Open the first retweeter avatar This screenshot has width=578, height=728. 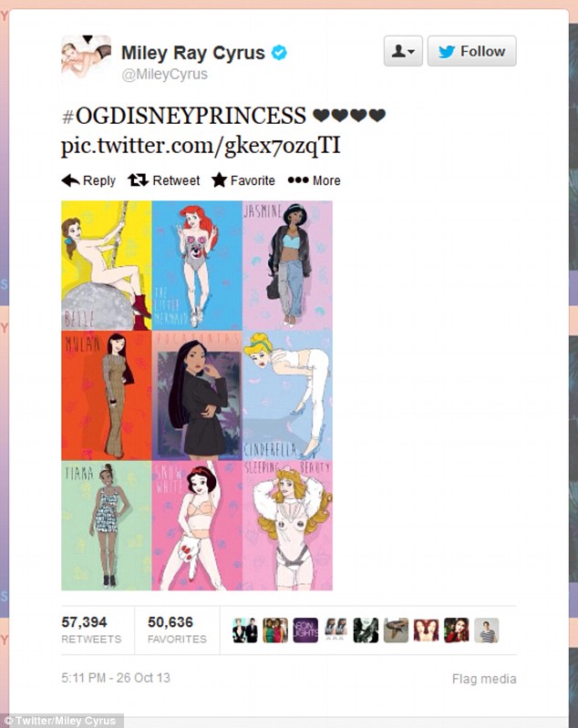point(245,630)
